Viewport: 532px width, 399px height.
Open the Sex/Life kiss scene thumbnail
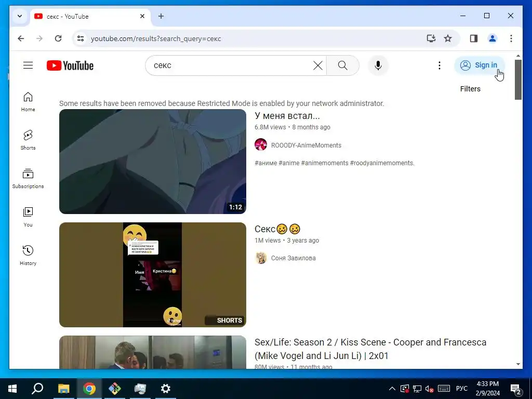(x=153, y=352)
